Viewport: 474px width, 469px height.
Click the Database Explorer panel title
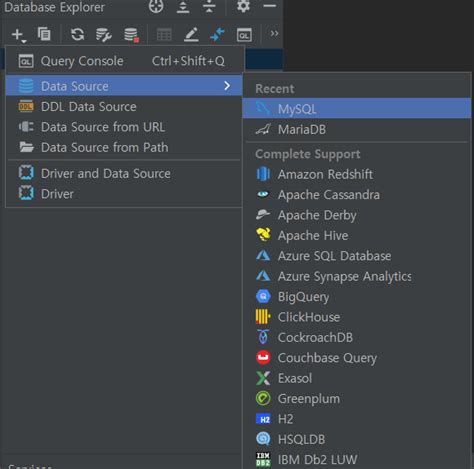tap(54, 7)
